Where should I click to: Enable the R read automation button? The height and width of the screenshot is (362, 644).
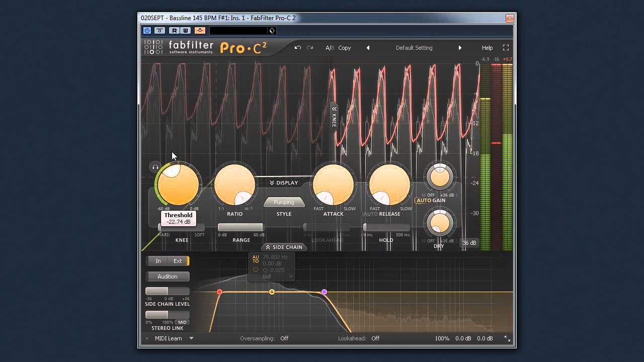174,31
